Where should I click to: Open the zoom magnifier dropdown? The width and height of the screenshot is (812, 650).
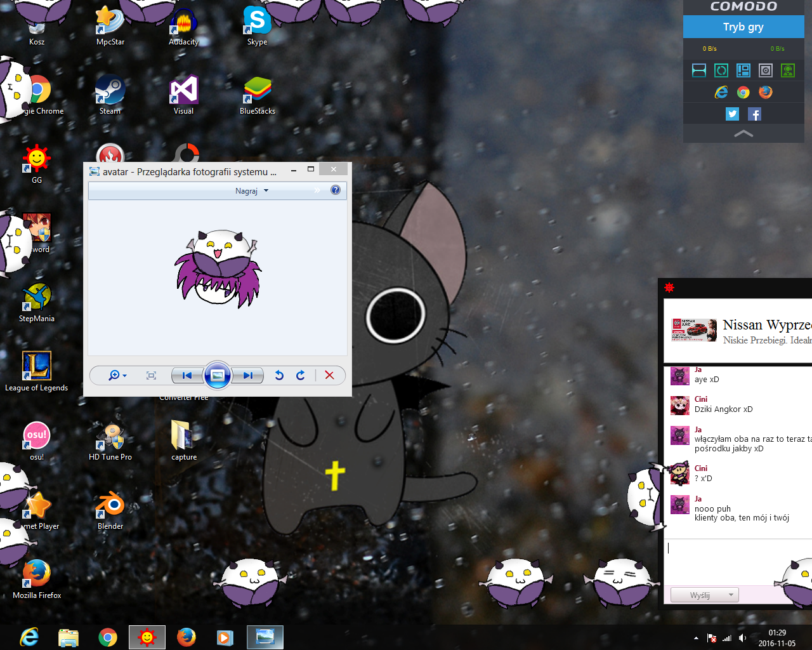coord(117,375)
